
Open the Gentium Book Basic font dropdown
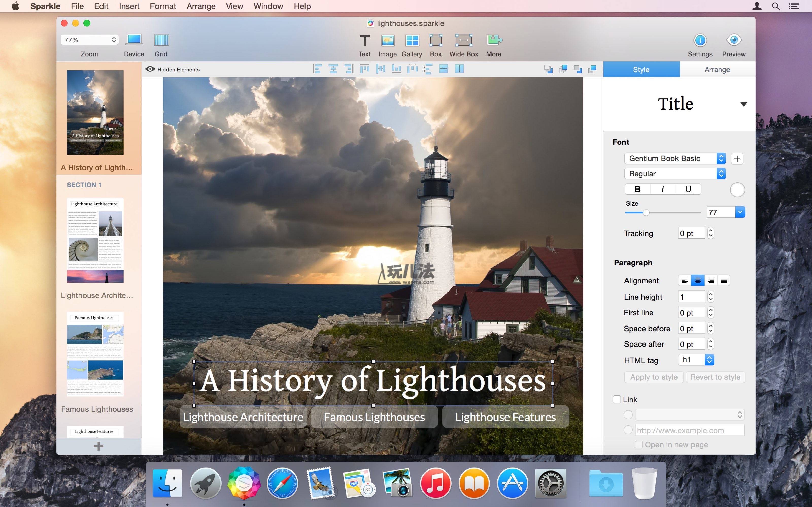(x=675, y=158)
